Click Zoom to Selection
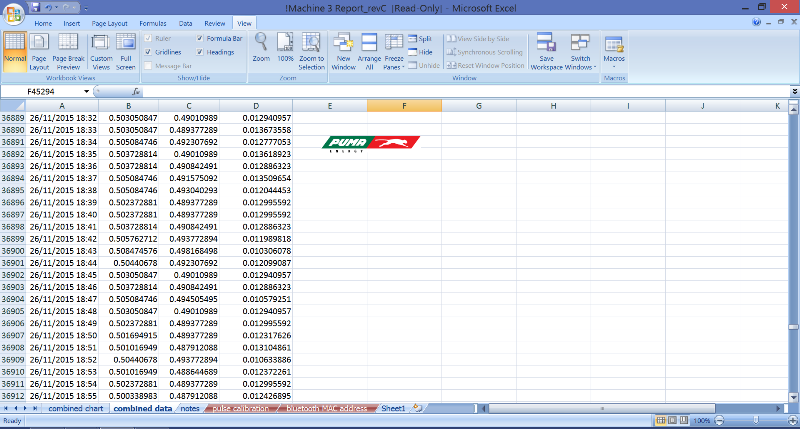This screenshot has height=429, width=800. pyautogui.click(x=311, y=52)
